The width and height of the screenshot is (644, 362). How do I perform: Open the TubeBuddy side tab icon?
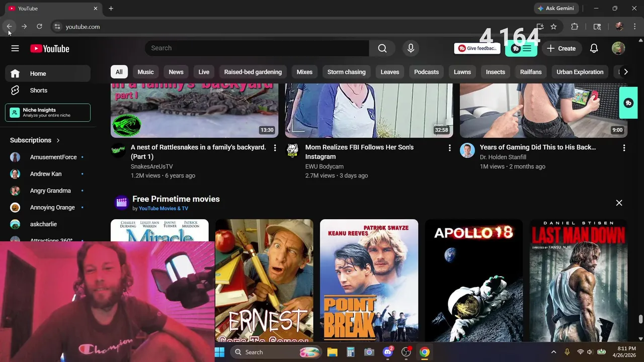628,103
